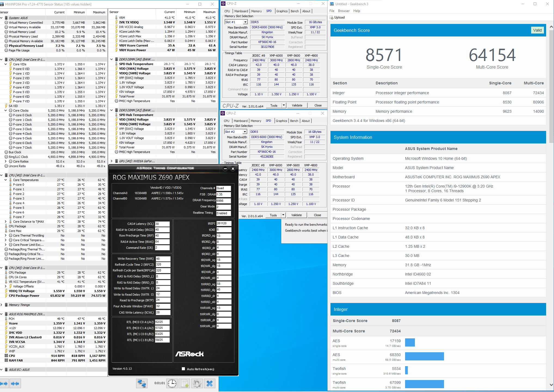This screenshot has height=392, width=554.
Task: Click Kingston KF560C40-16 part number in upper CPU-Z
Action: coord(267,42)
